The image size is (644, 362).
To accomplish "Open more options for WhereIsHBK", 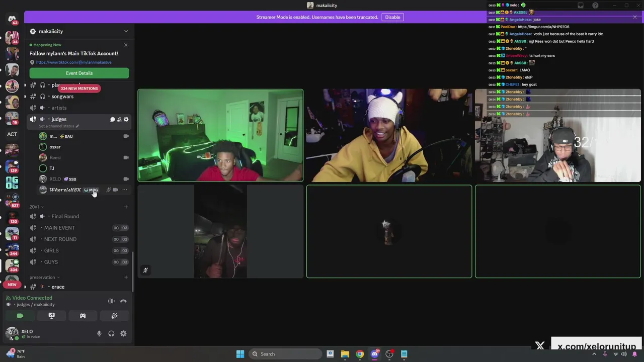I will pyautogui.click(x=125, y=190).
